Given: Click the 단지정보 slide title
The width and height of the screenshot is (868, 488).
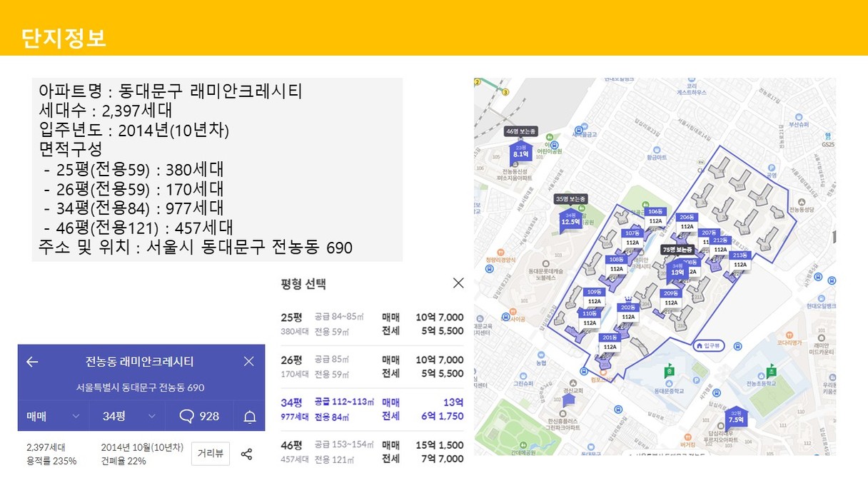Looking at the screenshot, I should (x=64, y=37).
